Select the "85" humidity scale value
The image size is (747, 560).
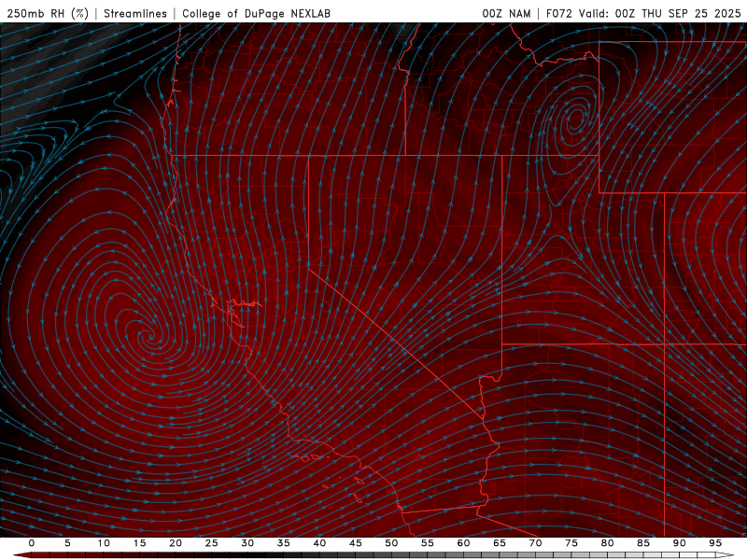(643, 543)
